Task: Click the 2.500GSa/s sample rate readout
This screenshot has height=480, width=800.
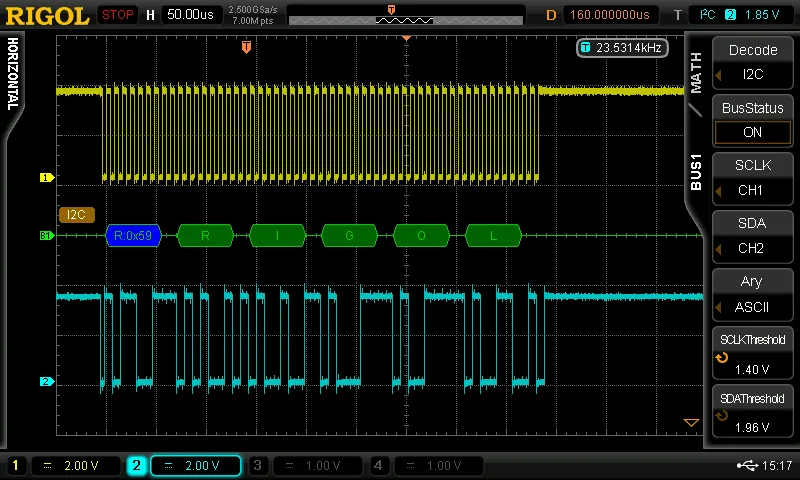Action: tap(253, 10)
